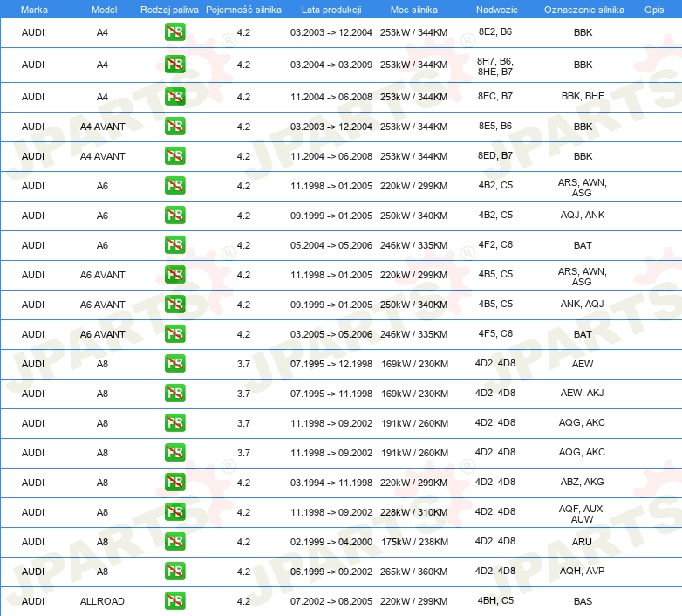Click the Marka column header

(33, 9)
